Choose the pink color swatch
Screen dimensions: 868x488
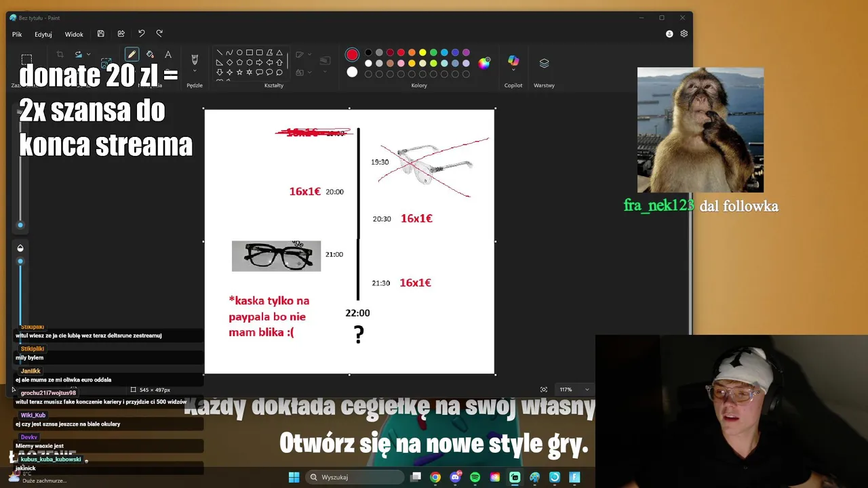(x=401, y=63)
